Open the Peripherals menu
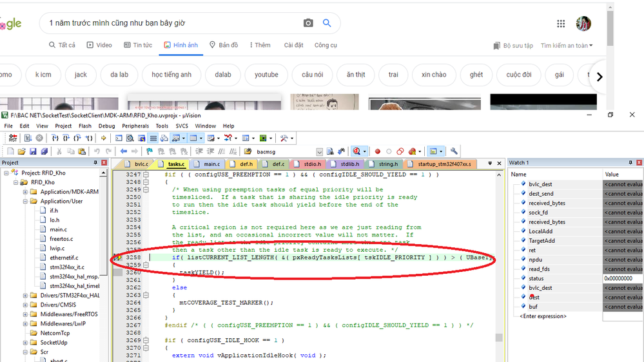This screenshot has height=362, width=644. click(135, 126)
